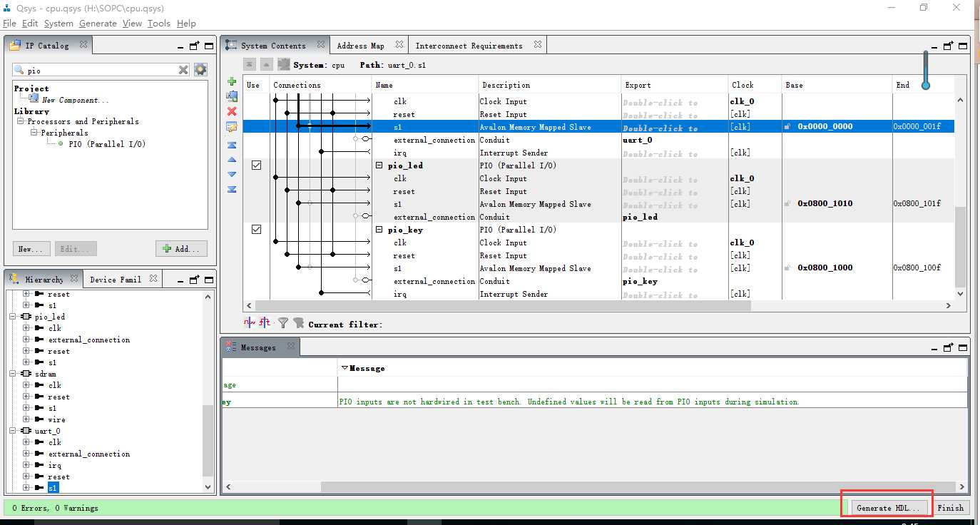
Task: Click the pio_key export name cell
Action: click(675, 281)
